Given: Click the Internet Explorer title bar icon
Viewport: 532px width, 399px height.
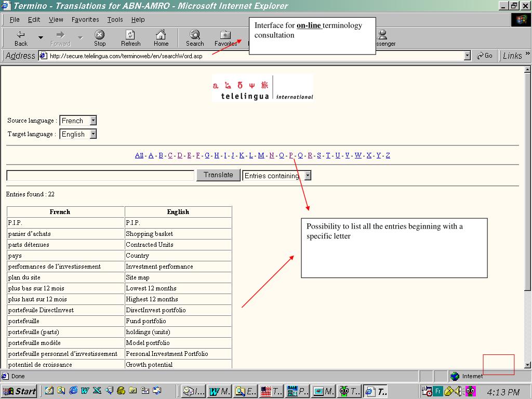Looking at the screenshot, I should (x=6, y=6).
